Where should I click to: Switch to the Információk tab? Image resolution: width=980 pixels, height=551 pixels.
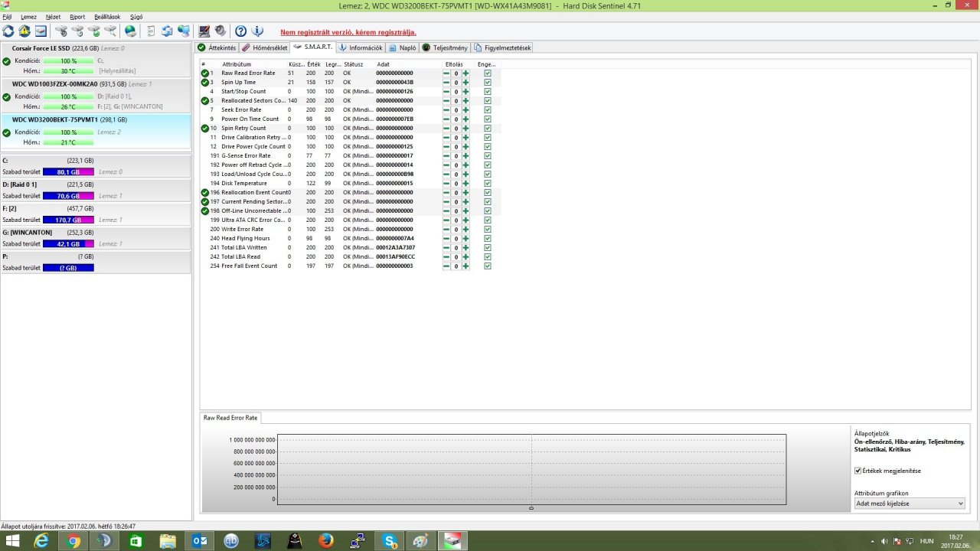[x=361, y=47]
